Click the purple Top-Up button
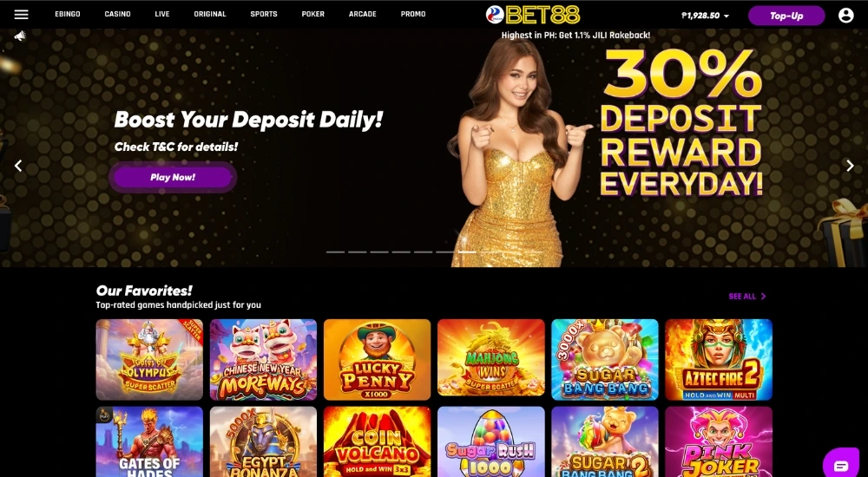Viewport: 868px width, 477px height. pyautogui.click(x=786, y=16)
